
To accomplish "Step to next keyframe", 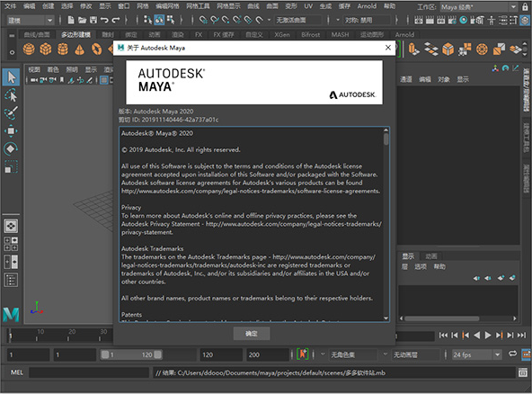I will coord(499,336).
